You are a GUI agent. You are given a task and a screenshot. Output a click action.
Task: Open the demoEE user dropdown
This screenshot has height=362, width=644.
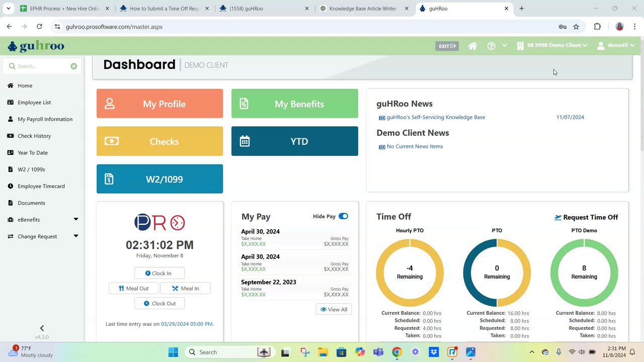pos(615,45)
